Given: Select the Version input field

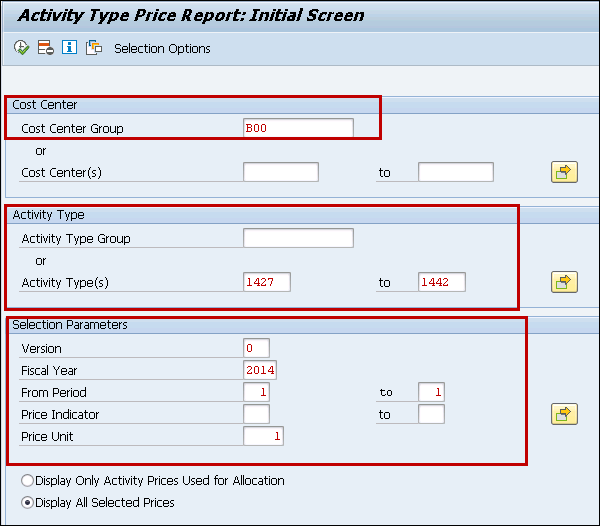Looking at the screenshot, I should coord(256,348).
